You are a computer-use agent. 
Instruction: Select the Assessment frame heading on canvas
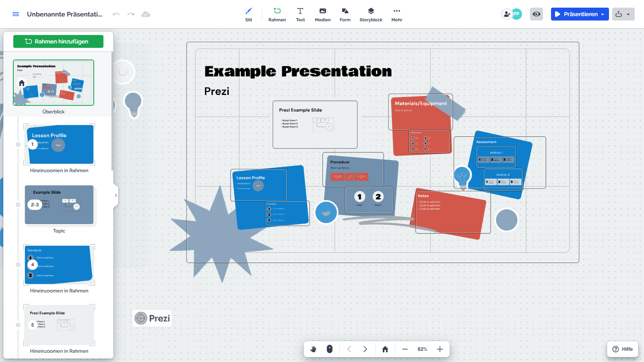486,142
